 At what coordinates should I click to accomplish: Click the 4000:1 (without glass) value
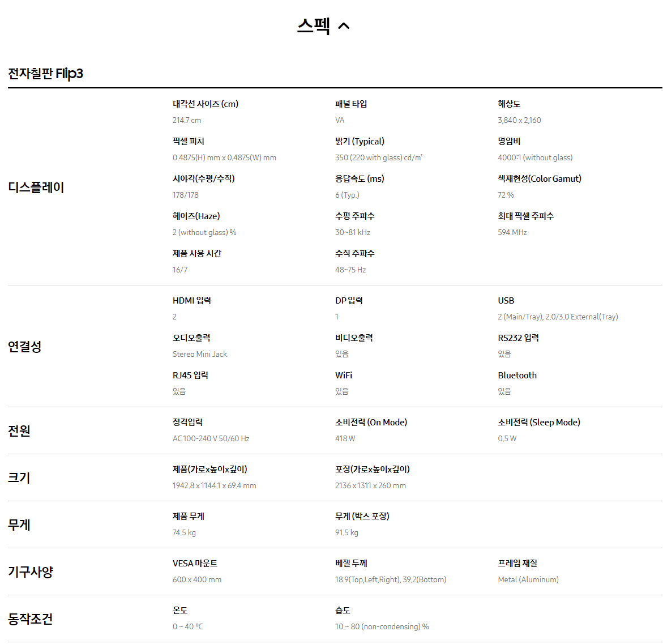[535, 157]
